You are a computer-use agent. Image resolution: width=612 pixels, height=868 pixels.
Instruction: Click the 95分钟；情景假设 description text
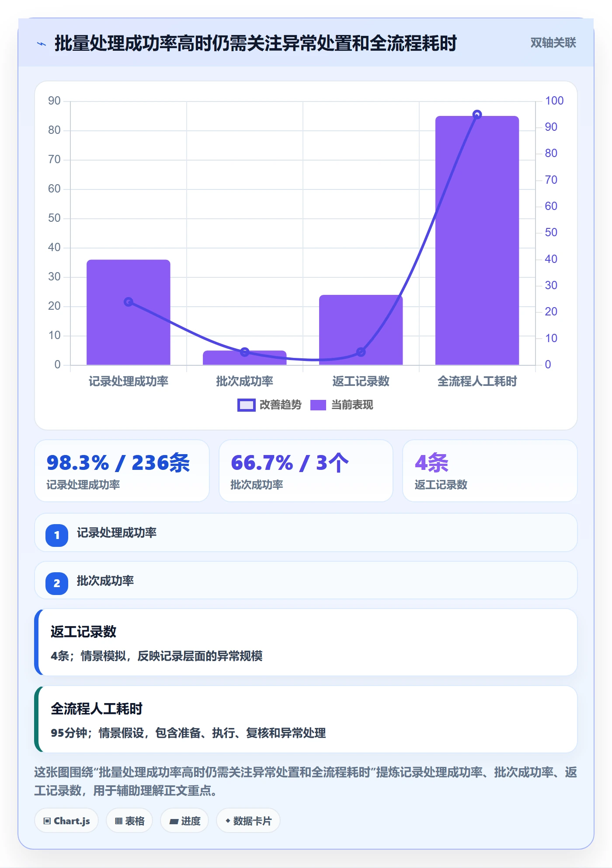point(188,733)
